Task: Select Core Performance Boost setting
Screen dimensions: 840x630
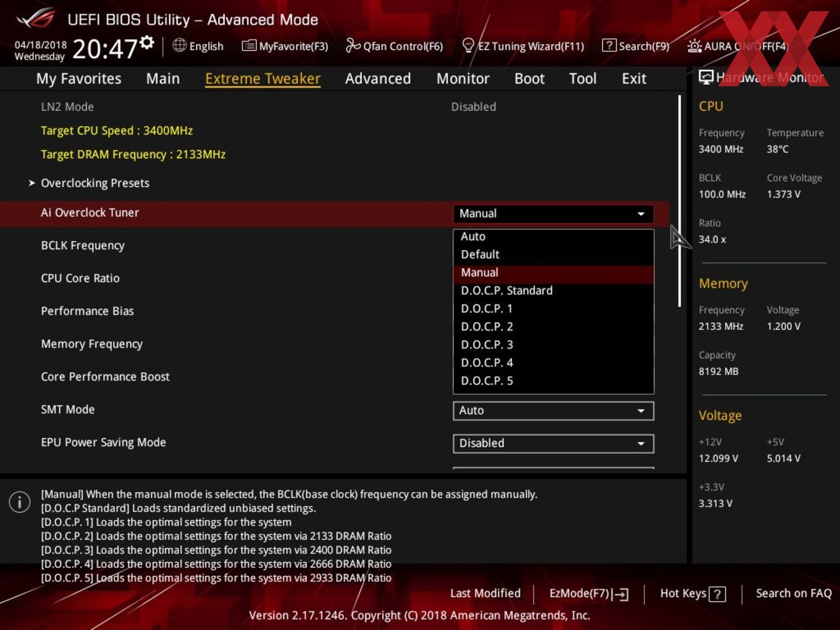Action: 105,376
